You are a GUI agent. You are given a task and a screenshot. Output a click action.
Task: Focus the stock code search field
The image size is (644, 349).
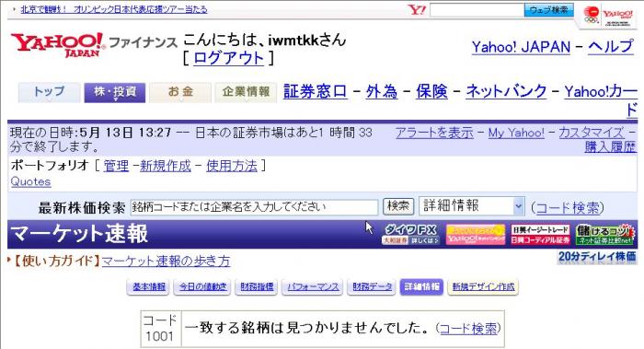254,207
